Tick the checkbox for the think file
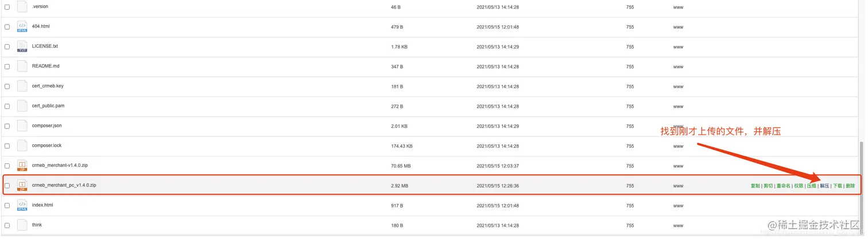 (x=7, y=225)
